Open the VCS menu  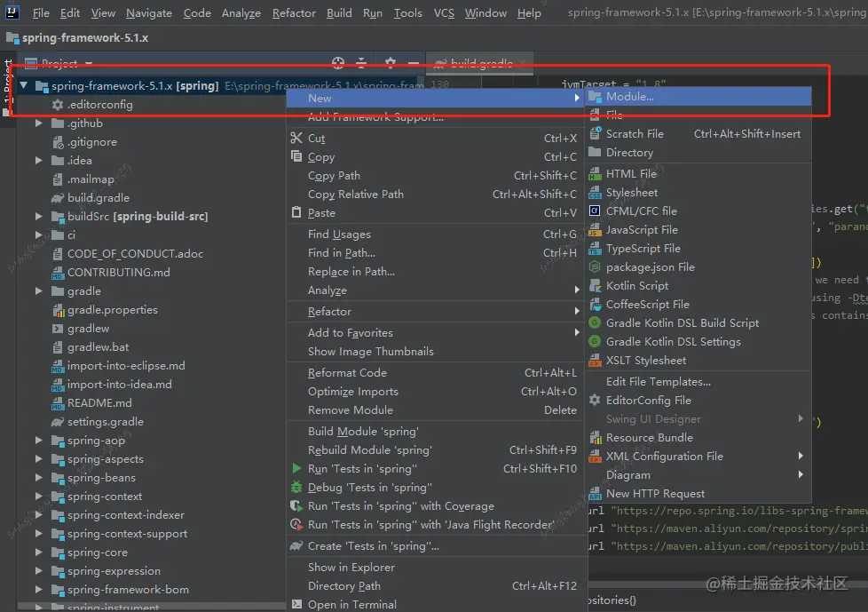coord(444,12)
